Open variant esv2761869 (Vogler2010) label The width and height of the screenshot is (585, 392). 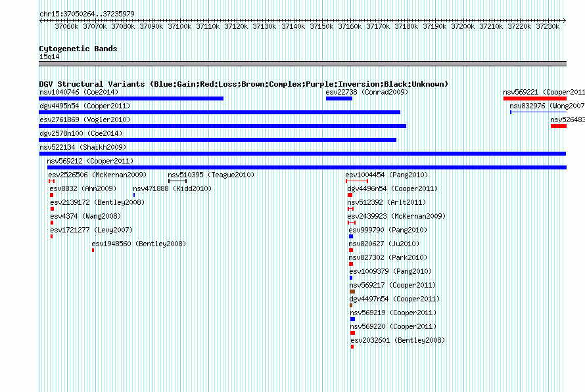85,120
